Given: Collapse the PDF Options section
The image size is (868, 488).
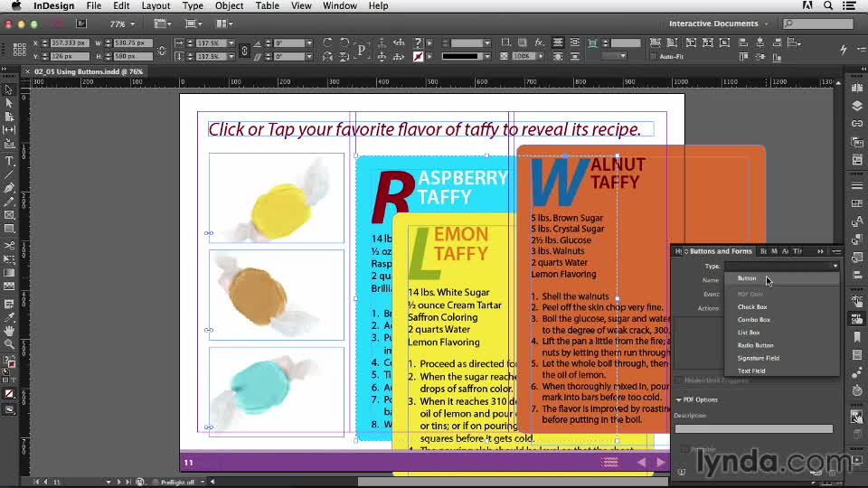Looking at the screenshot, I should [x=679, y=399].
